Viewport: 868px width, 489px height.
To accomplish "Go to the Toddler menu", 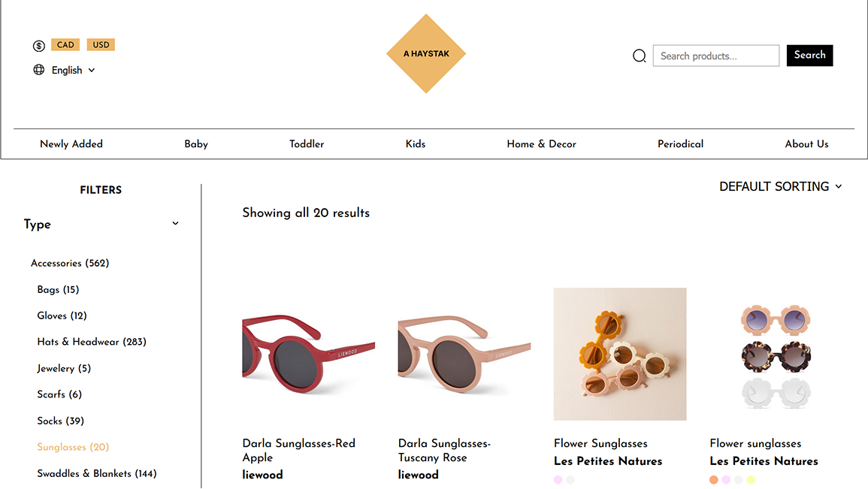I will (307, 144).
